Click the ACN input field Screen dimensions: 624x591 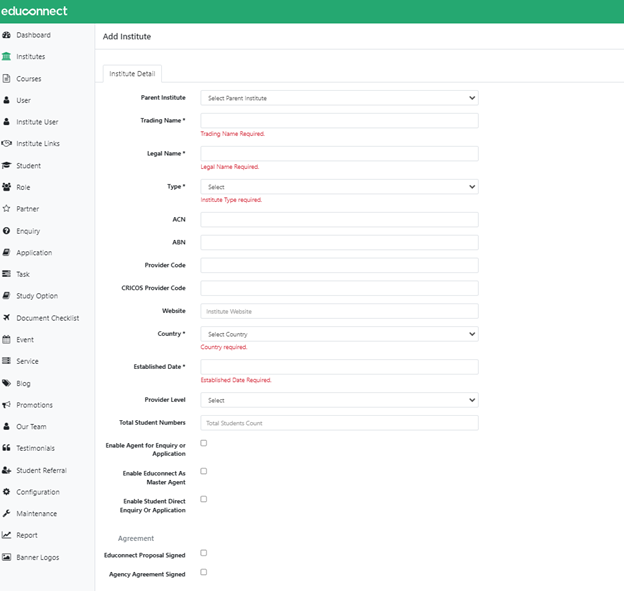[339, 220]
